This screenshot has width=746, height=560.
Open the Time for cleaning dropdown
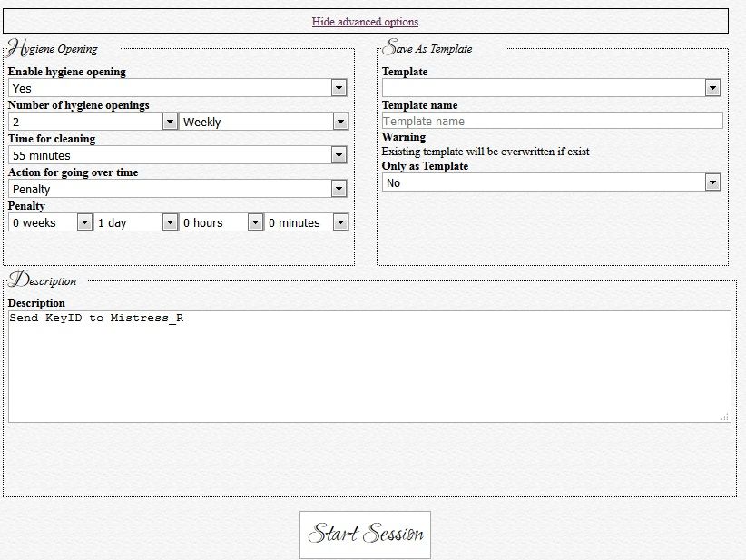(177, 155)
